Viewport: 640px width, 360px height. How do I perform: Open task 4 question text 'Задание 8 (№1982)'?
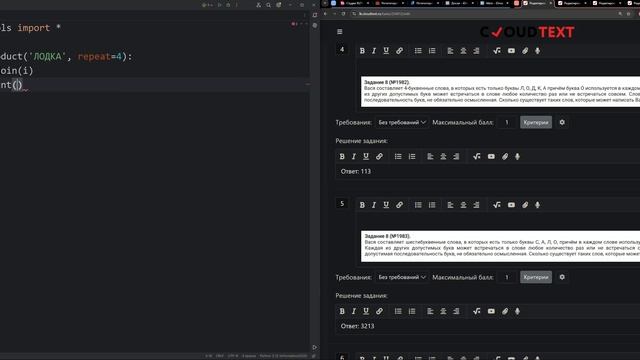[387, 82]
